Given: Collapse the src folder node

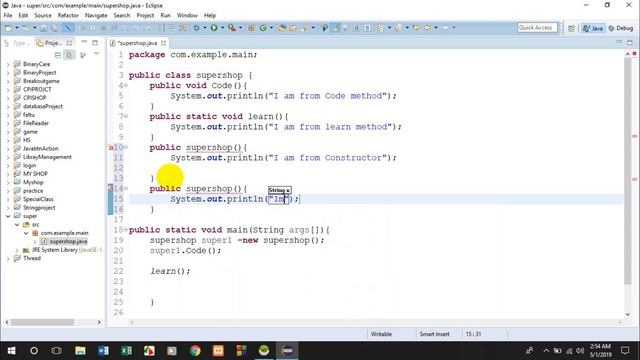Looking at the screenshot, I should click(x=17, y=224).
